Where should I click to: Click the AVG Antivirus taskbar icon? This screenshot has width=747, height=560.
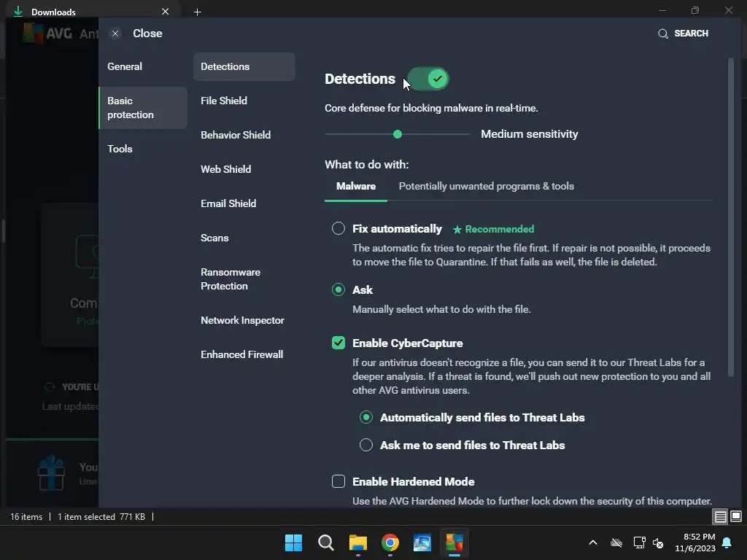(x=454, y=542)
